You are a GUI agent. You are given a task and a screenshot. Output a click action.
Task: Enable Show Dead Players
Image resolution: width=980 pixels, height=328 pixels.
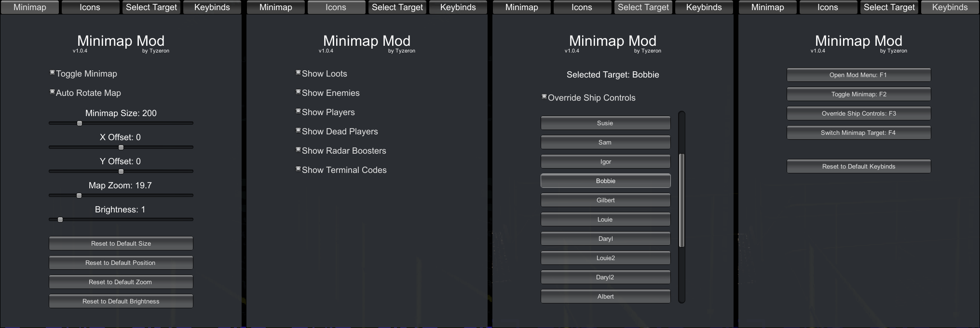299,131
